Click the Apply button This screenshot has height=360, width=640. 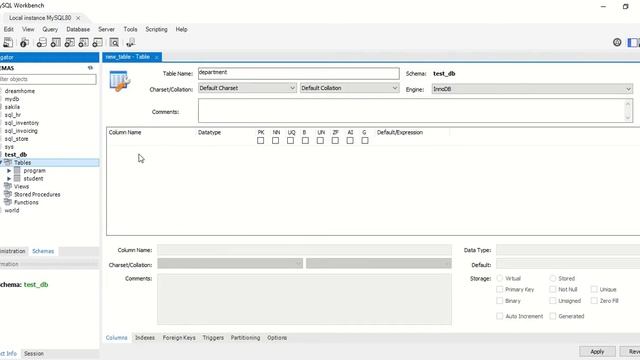pos(597,351)
